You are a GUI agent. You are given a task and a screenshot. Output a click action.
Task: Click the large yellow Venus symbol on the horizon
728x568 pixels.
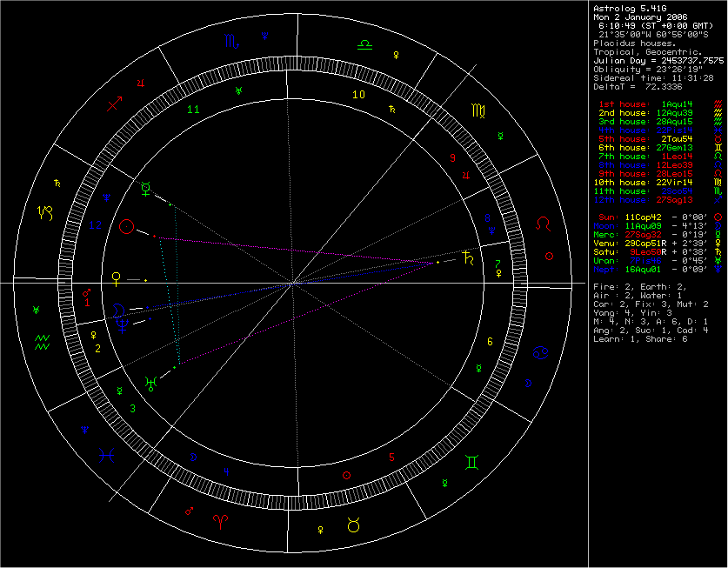(116, 279)
